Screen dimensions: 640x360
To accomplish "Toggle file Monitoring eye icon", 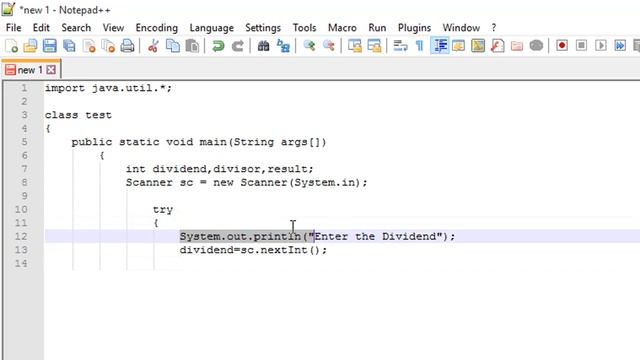I will 536,46.
